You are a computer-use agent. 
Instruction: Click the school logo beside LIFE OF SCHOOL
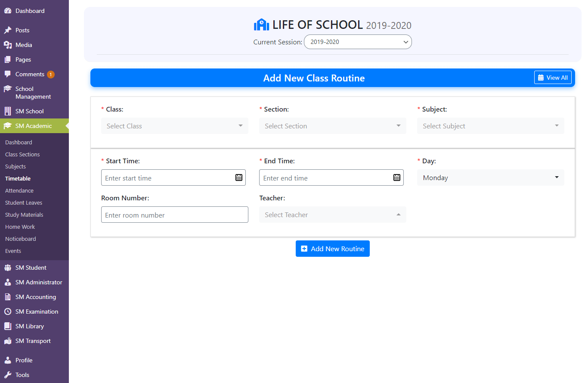point(261,25)
